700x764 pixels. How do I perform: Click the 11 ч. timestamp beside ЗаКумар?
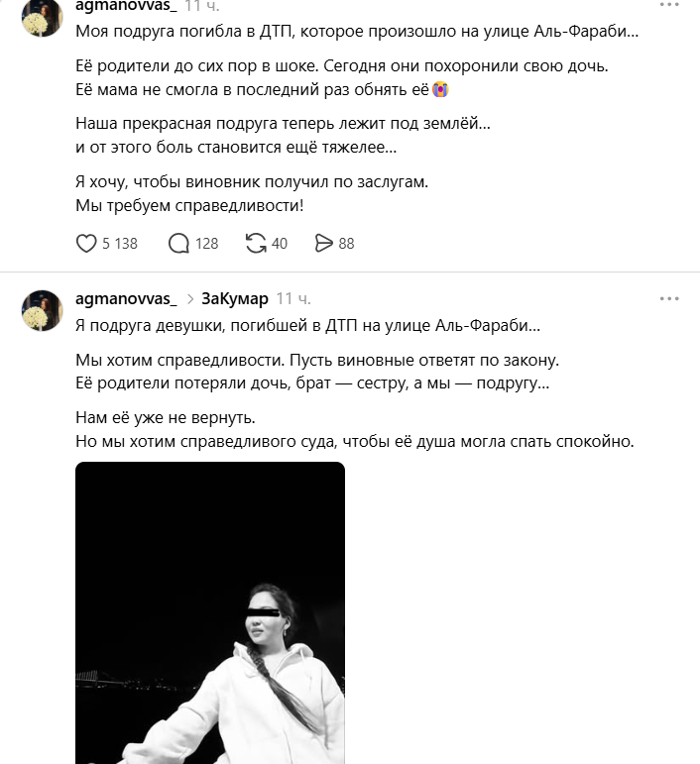(x=293, y=298)
